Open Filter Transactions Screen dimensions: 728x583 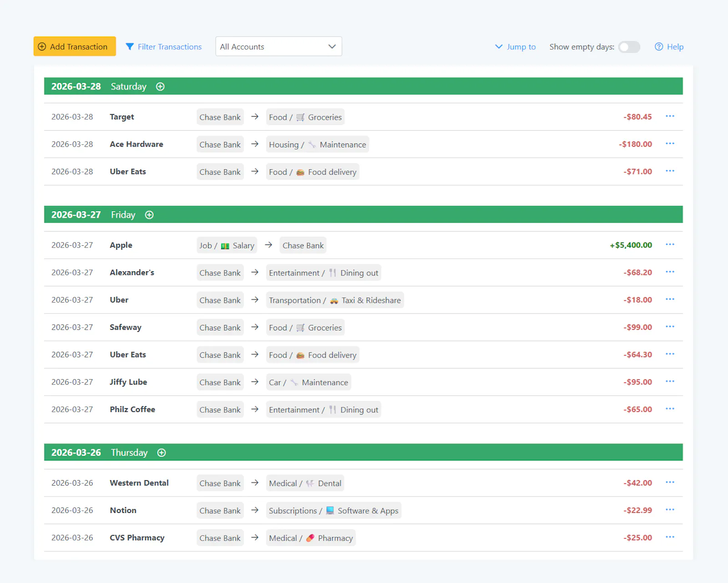coord(164,47)
